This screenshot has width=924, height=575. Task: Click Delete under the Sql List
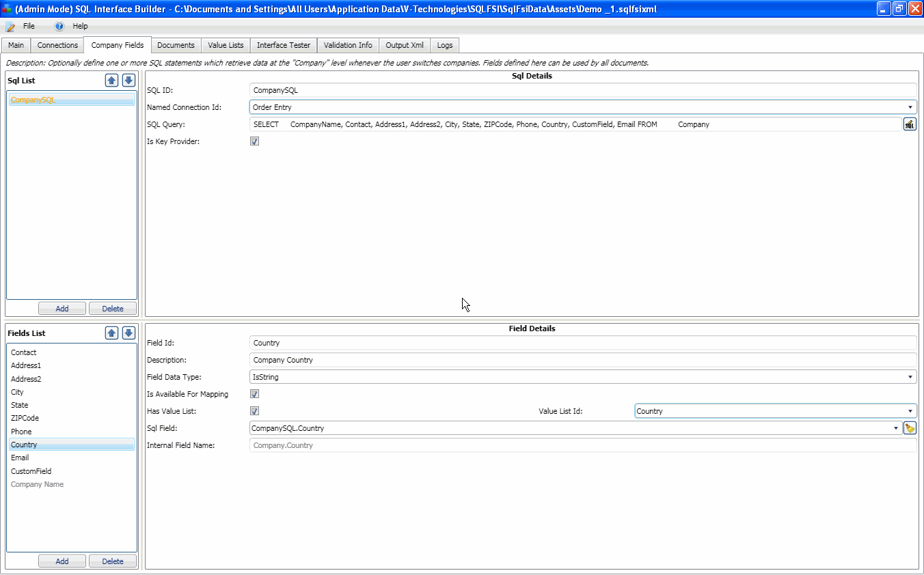point(113,309)
